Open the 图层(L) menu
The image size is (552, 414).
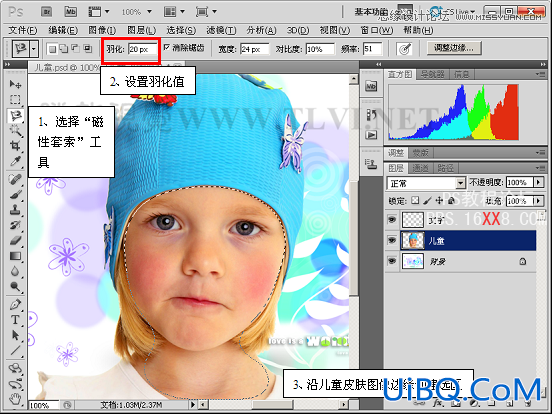tap(142, 30)
